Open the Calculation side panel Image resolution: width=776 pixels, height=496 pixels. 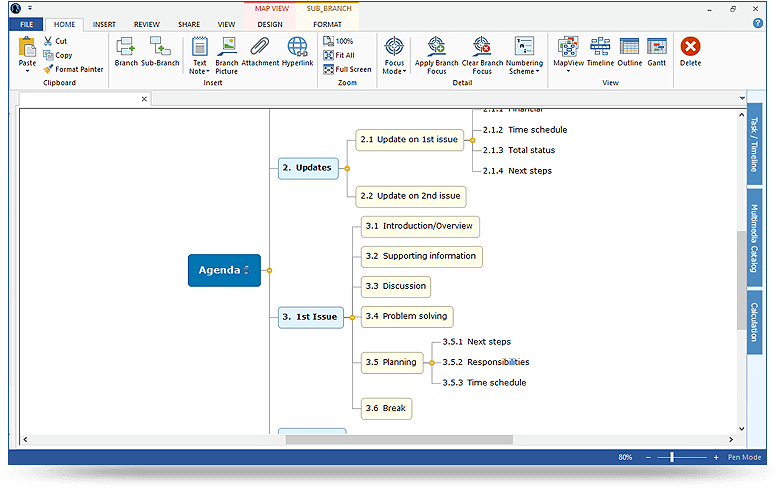click(754, 322)
